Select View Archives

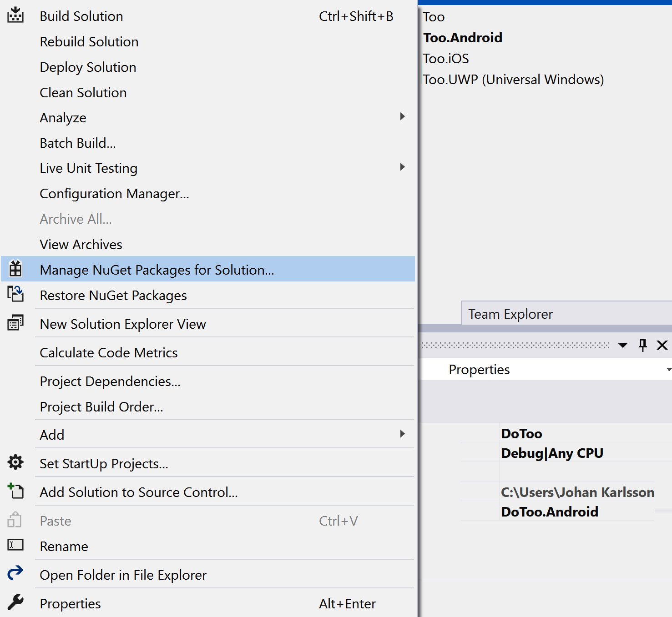[208, 245]
